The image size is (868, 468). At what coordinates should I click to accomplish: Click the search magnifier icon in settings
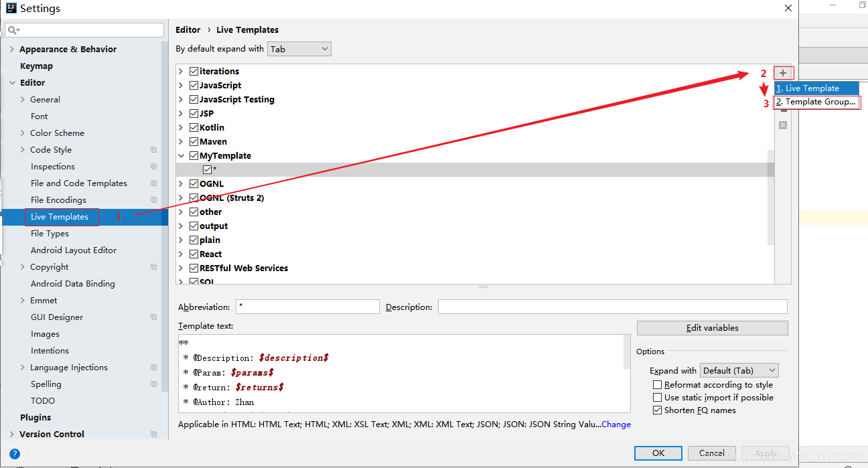(13, 30)
